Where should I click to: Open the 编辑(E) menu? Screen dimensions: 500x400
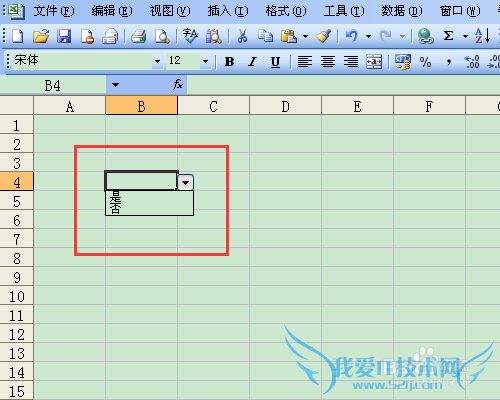[x=112, y=11]
